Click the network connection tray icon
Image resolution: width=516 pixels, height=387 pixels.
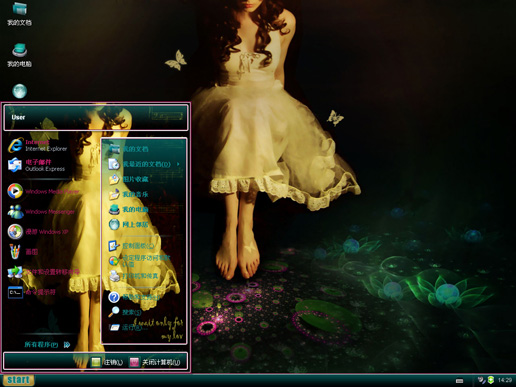pyautogui.click(x=481, y=380)
